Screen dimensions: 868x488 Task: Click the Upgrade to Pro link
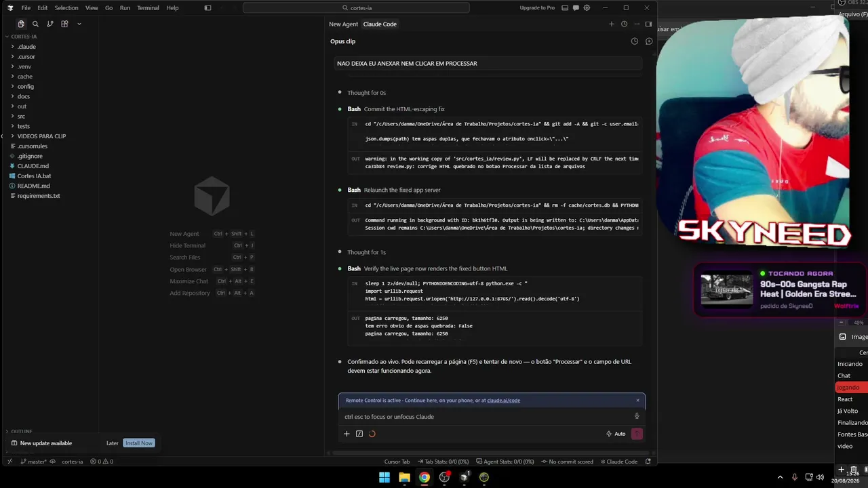point(537,8)
